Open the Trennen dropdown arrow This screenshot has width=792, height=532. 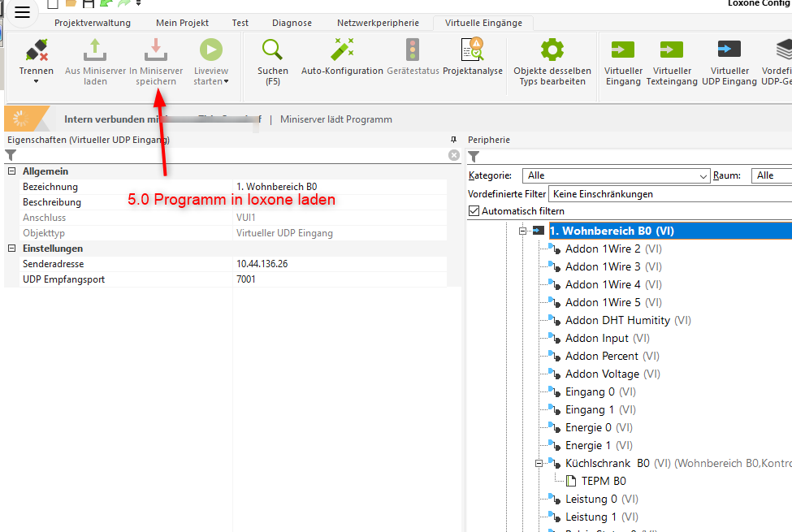coord(37,81)
